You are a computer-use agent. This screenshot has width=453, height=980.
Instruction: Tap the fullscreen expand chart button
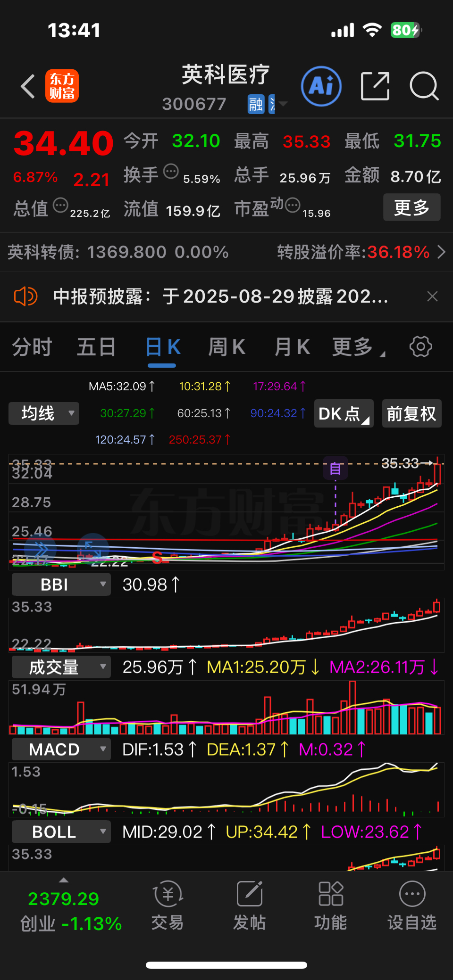click(x=93, y=549)
